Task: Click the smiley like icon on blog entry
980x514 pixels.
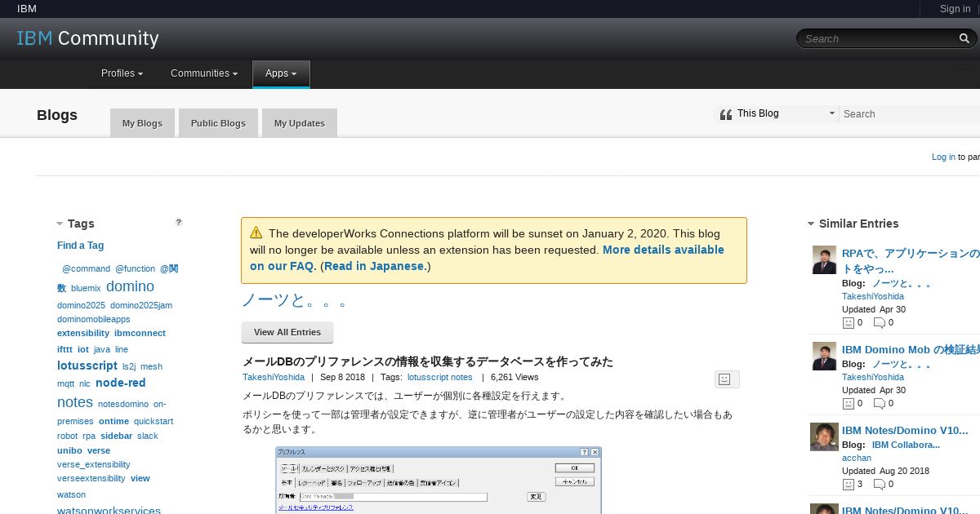Action: [724, 379]
